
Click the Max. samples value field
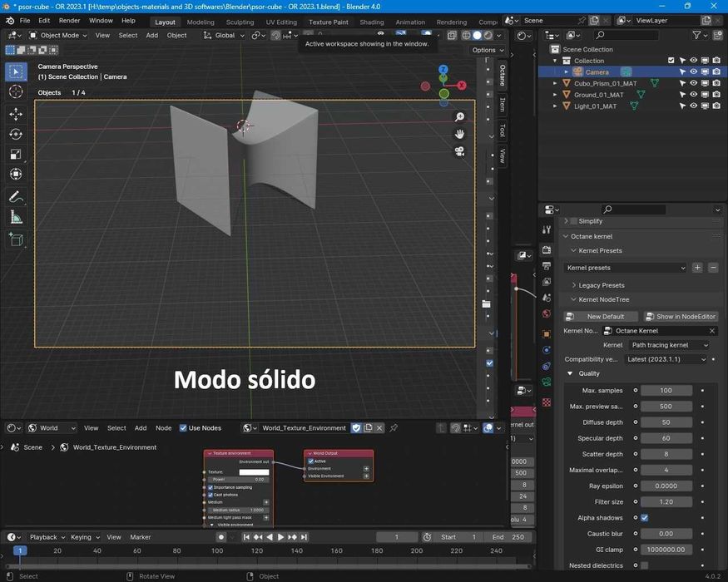click(666, 391)
